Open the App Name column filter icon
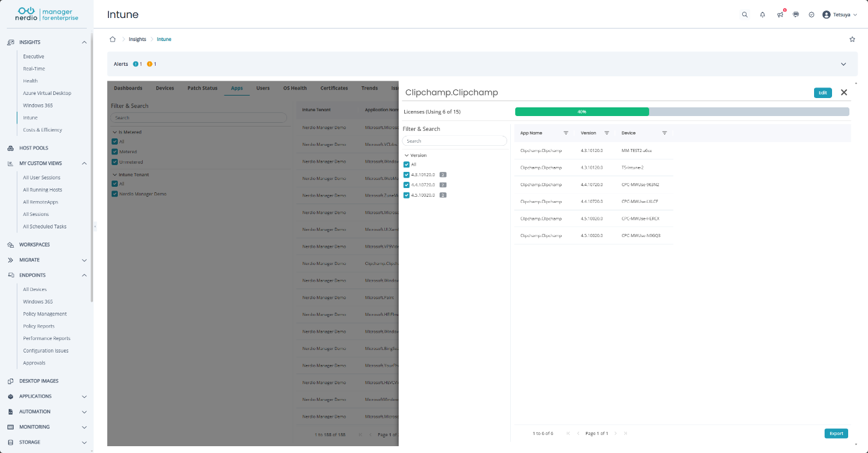This screenshot has height=453, width=868. (x=566, y=133)
